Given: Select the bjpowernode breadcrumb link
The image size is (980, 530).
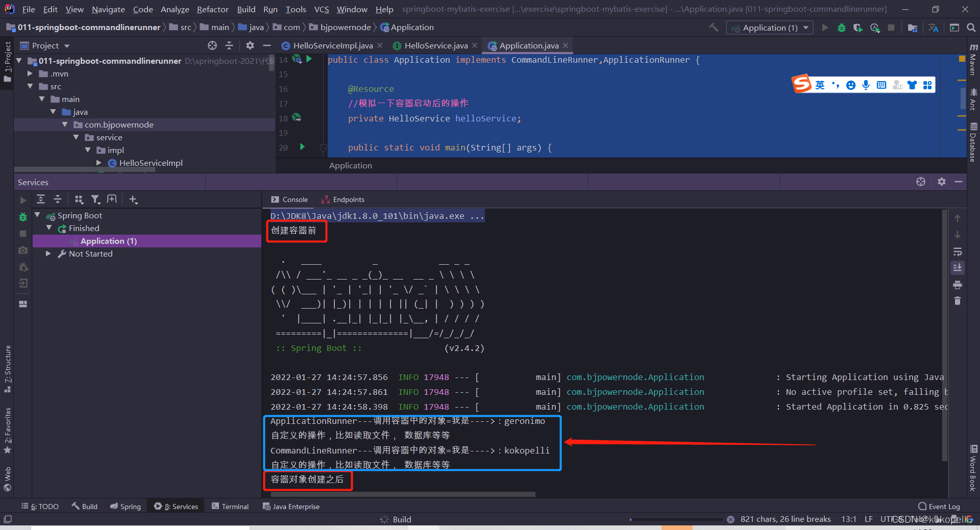Looking at the screenshot, I should (x=345, y=27).
